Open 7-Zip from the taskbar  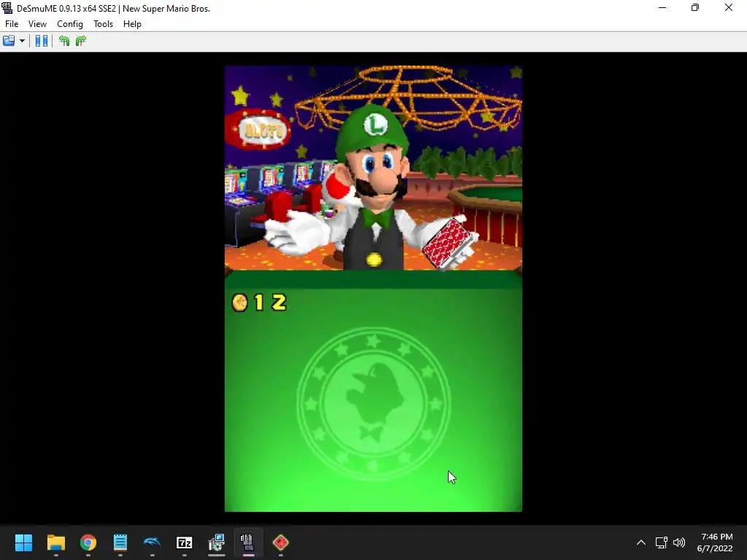[x=185, y=542]
